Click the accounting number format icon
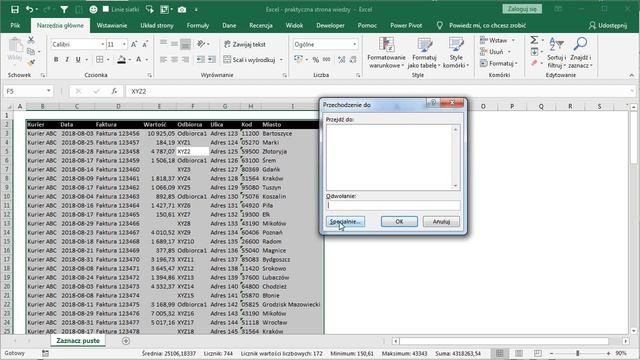 (299, 60)
